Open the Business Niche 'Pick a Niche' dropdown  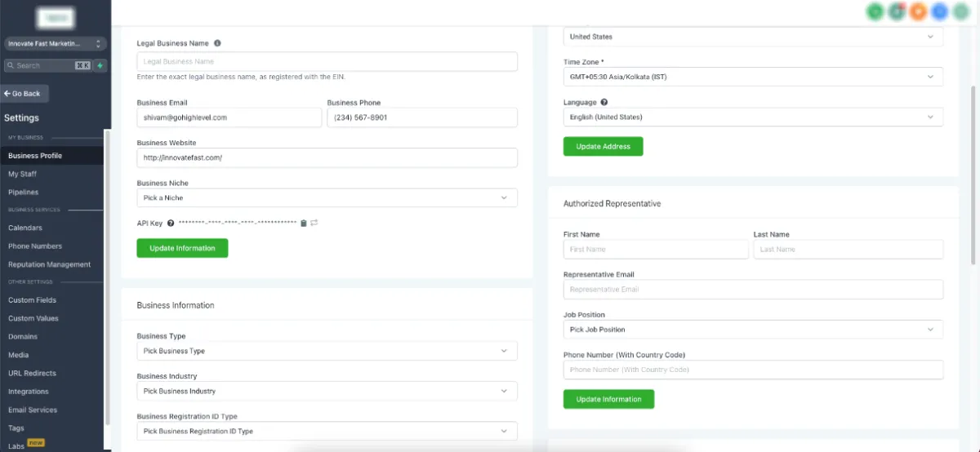point(327,197)
